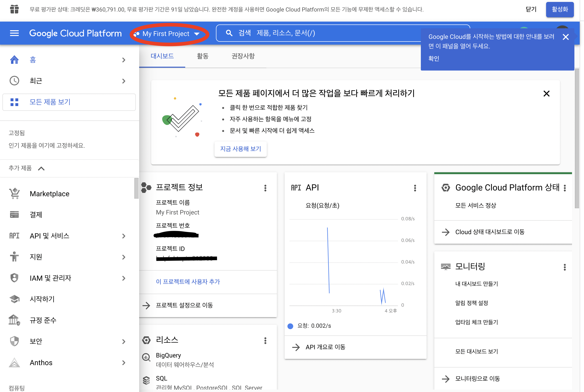The image size is (584, 392).
Task: Click the 활성화 button
Action: 560,9
